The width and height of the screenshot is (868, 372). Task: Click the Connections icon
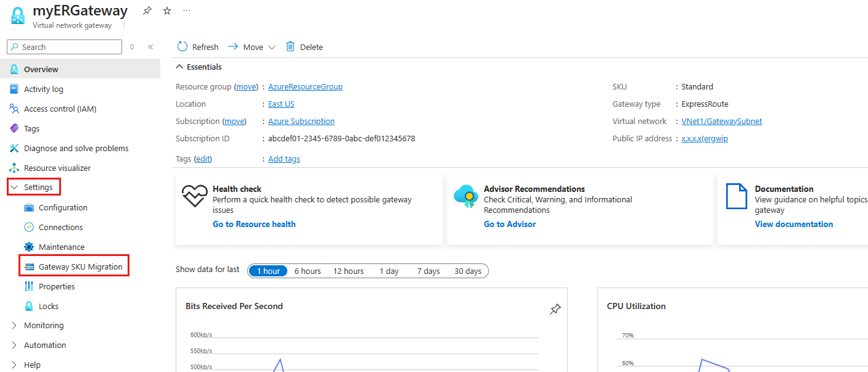29,227
